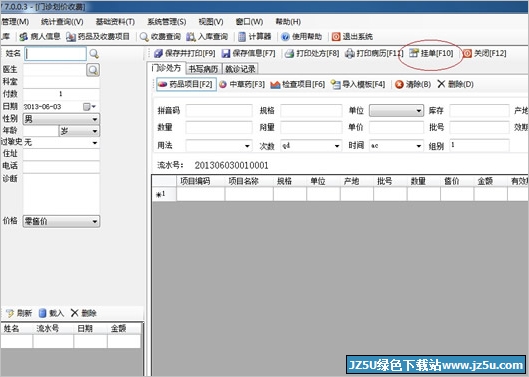Open 入库查询 toolbar item

(207, 36)
